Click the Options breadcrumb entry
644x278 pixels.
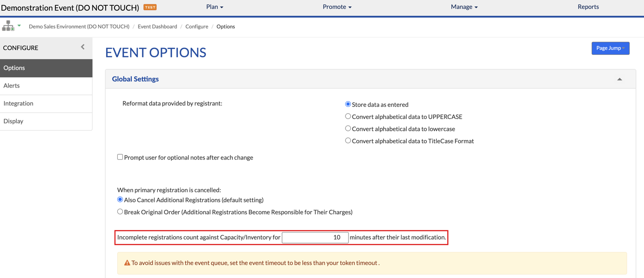[226, 27]
